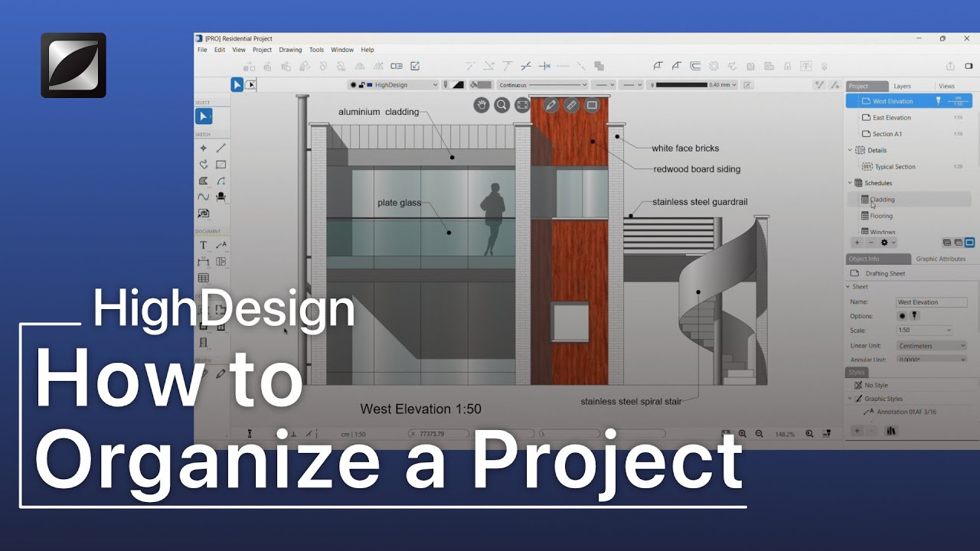Image resolution: width=980 pixels, height=551 pixels.
Task: Switch to the first project view mode icon
Action: click(x=947, y=243)
